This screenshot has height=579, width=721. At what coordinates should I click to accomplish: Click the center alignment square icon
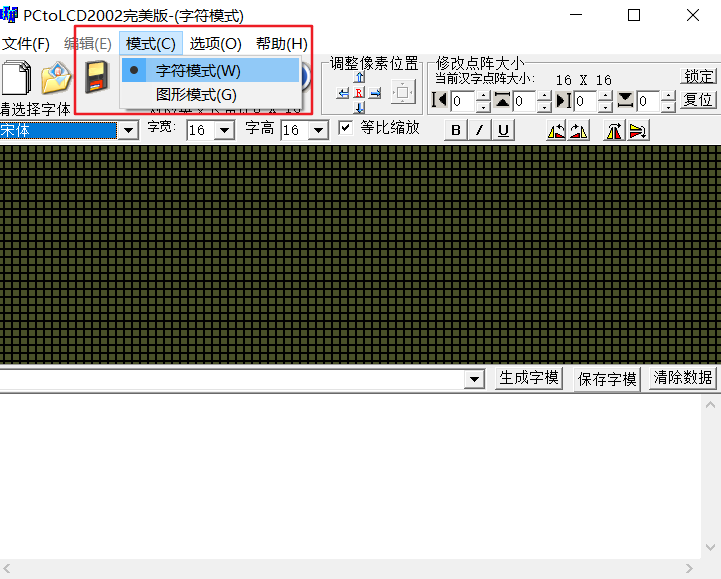pos(403,92)
